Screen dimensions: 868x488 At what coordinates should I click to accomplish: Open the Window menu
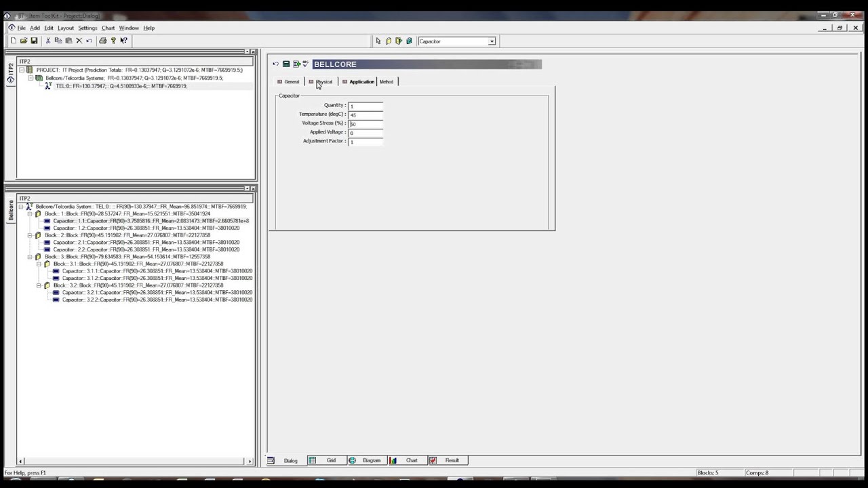pyautogui.click(x=129, y=28)
